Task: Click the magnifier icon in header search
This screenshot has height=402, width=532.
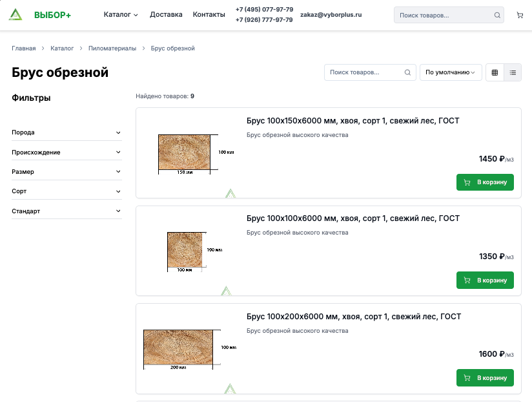Action: (497, 15)
